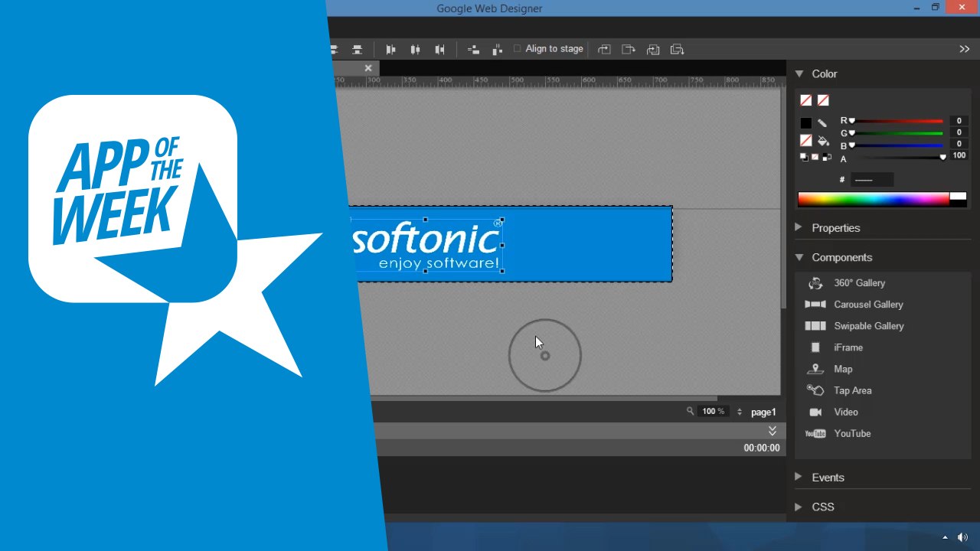The height and width of the screenshot is (551, 980).
Task: Click the red R slider track
Action: point(897,121)
